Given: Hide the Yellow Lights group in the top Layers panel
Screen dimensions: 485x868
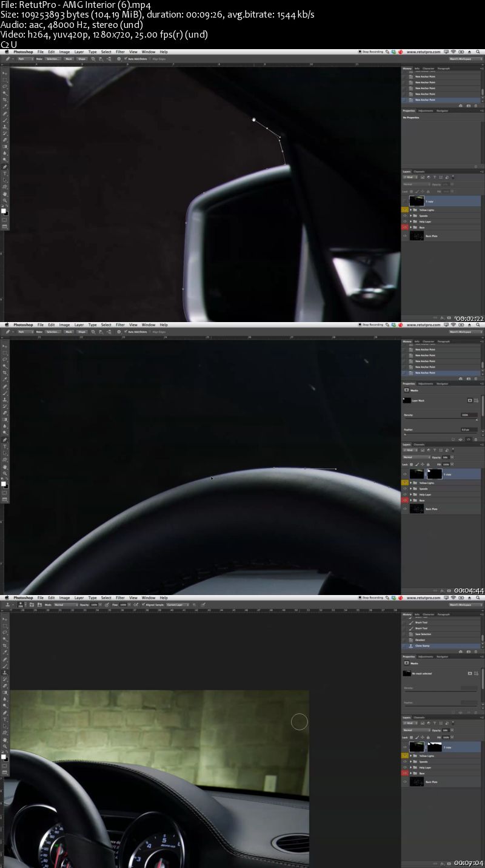Looking at the screenshot, I should coord(405,210).
